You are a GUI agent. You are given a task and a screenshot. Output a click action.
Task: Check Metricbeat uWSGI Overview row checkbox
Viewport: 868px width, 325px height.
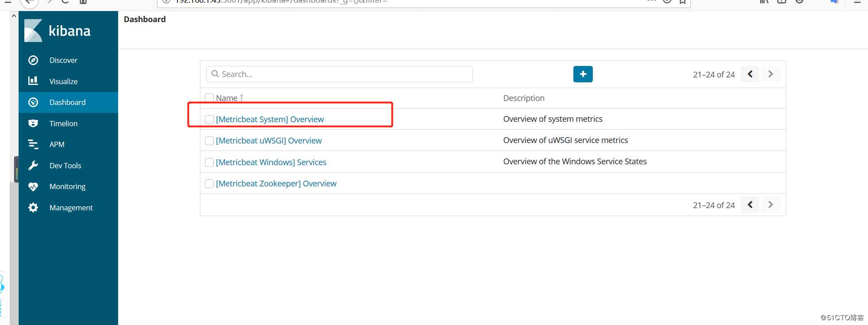(x=209, y=141)
